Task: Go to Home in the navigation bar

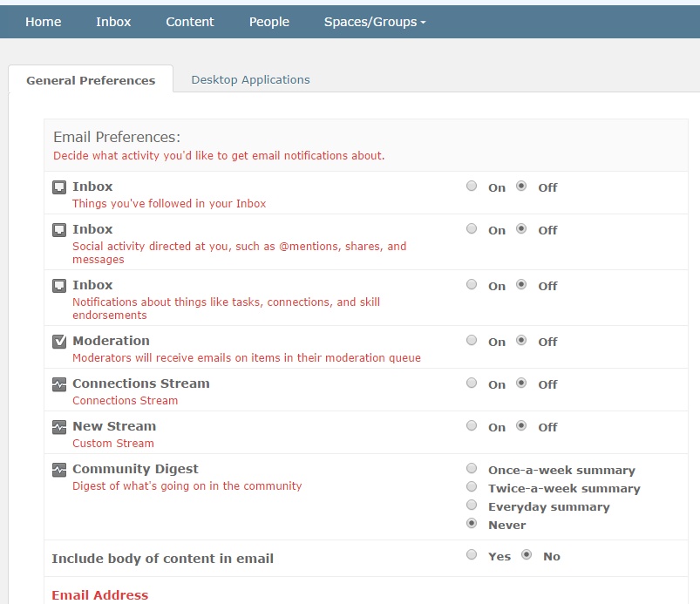Action: [x=44, y=22]
